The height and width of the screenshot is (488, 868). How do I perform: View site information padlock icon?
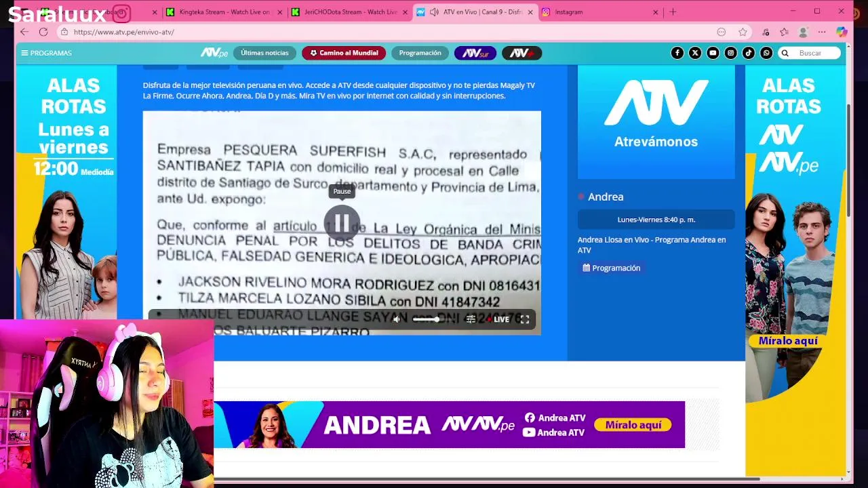tap(64, 32)
